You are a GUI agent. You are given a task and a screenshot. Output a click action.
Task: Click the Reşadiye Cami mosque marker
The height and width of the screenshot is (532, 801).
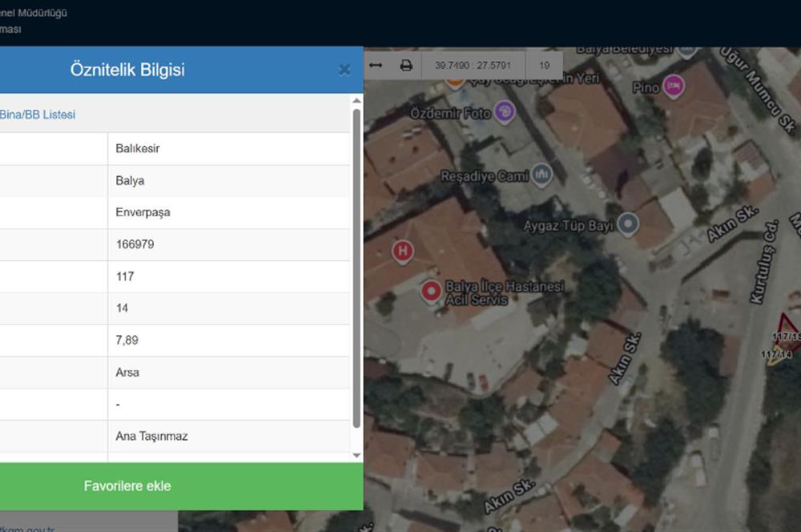pyautogui.click(x=542, y=174)
